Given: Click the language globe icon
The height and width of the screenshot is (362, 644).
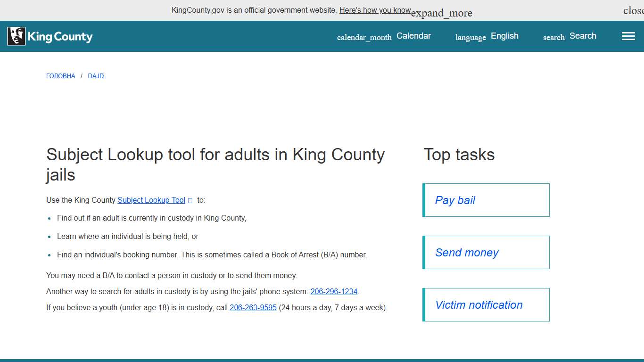Looking at the screenshot, I should tap(470, 37).
